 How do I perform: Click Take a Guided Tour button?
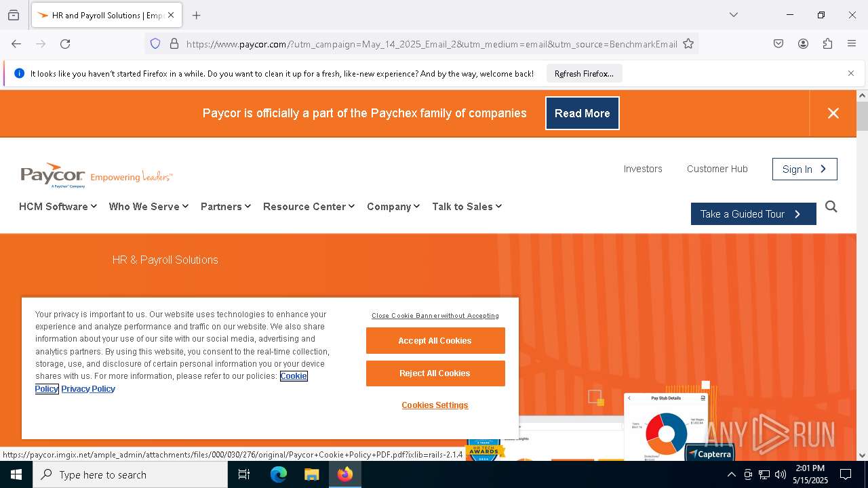pos(753,213)
